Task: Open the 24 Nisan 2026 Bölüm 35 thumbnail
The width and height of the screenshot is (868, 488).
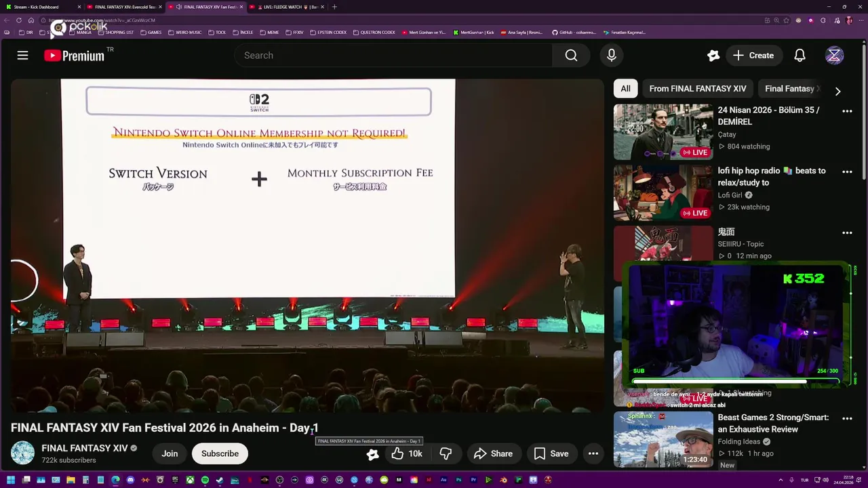Action: [663, 131]
